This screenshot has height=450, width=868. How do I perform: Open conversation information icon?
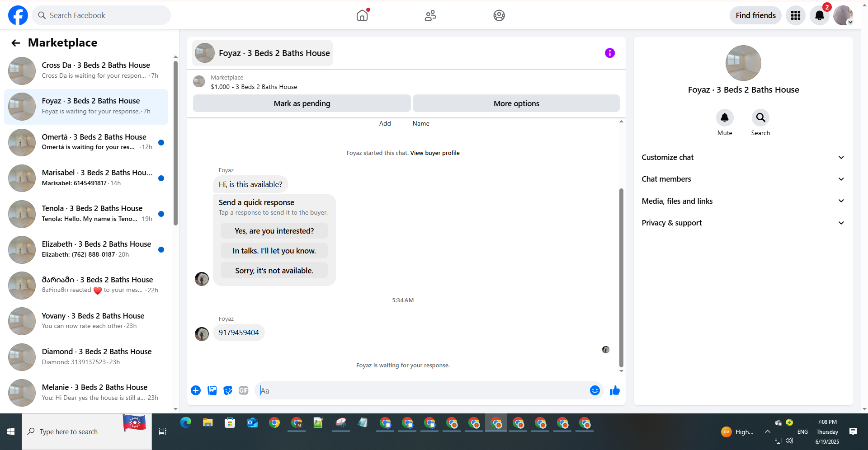[x=610, y=53]
